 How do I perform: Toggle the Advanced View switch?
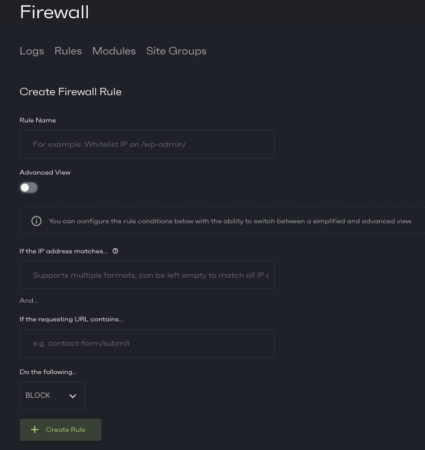click(x=29, y=188)
